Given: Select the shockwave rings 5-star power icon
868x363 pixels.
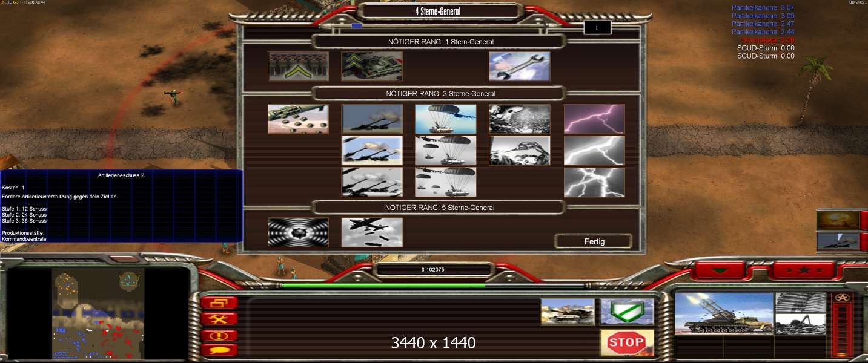Looking at the screenshot, I should pos(299,232).
